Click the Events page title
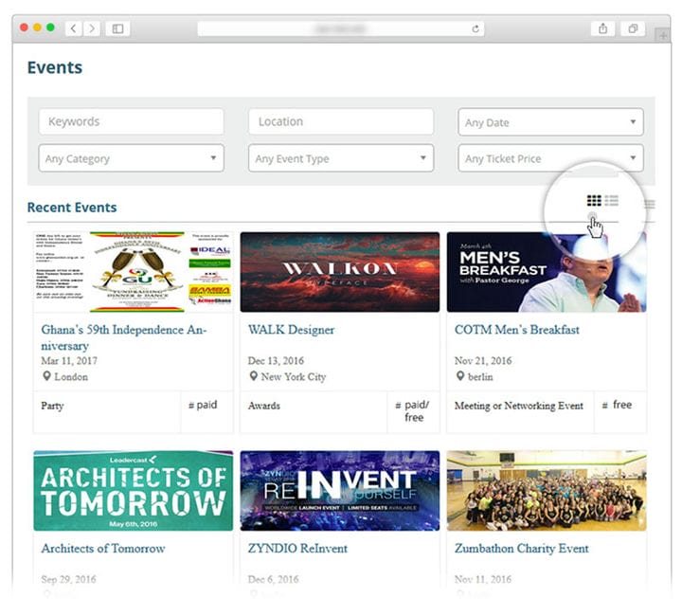The width and height of the screenshot is (682, 616). click(x=55, y=68)
